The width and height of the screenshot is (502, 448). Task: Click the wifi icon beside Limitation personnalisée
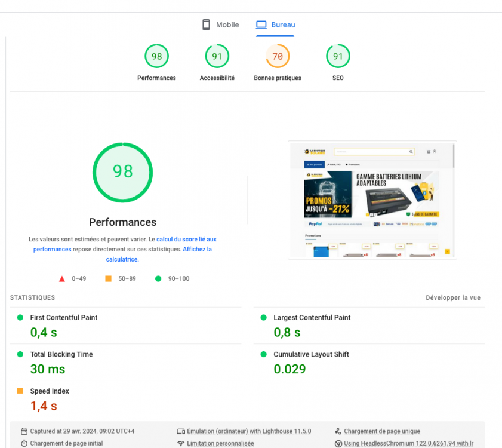pos(181,443)
